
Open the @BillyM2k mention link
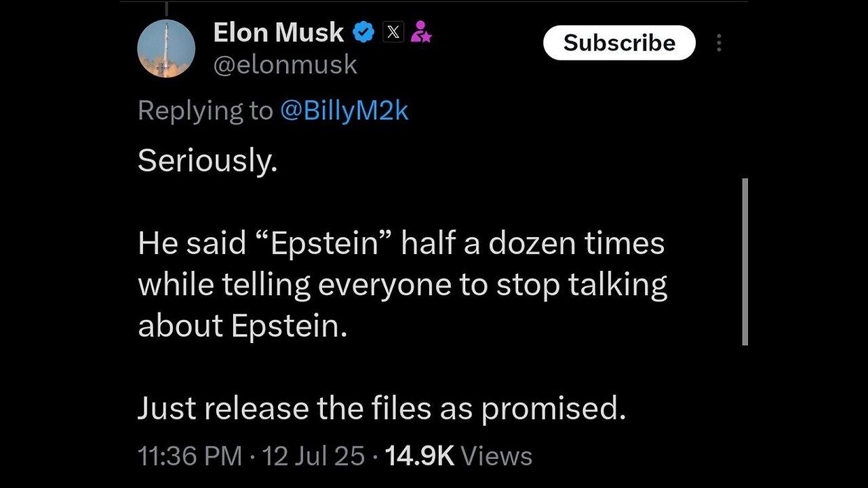click(344, 110)
